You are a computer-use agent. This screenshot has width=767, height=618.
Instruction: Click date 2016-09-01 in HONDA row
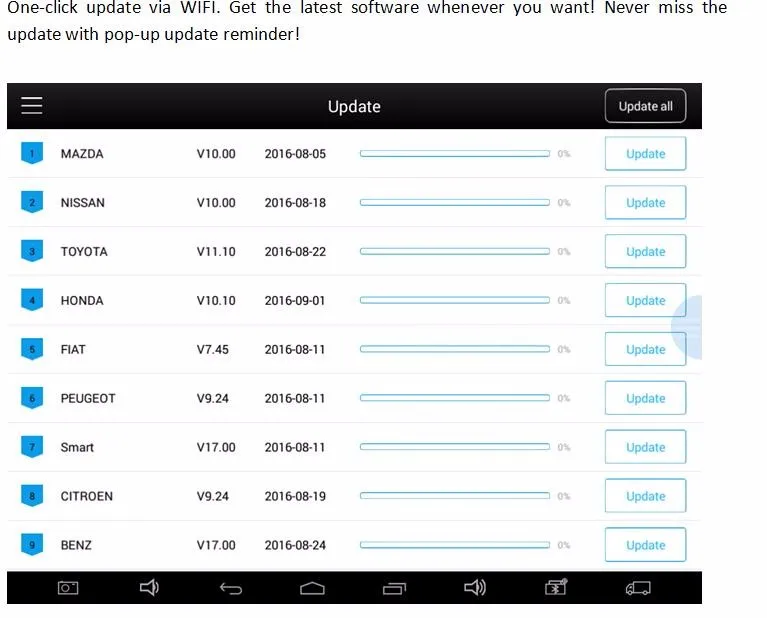click(294, 300)
